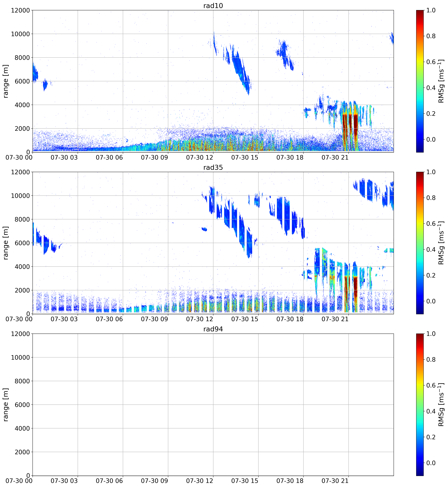Click the 07-30 09 tick label under rad94

click(154, 481)
